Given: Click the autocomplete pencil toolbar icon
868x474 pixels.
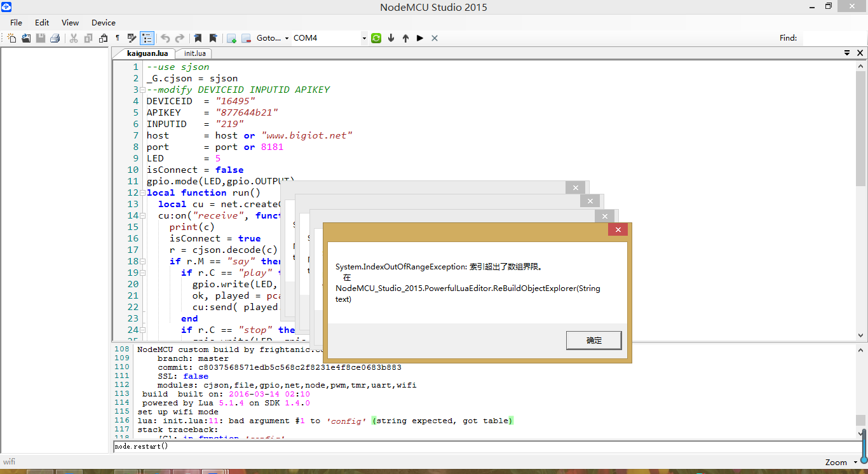Looking at the screenshot, I should pyautogui.click(x=132, y=38).
